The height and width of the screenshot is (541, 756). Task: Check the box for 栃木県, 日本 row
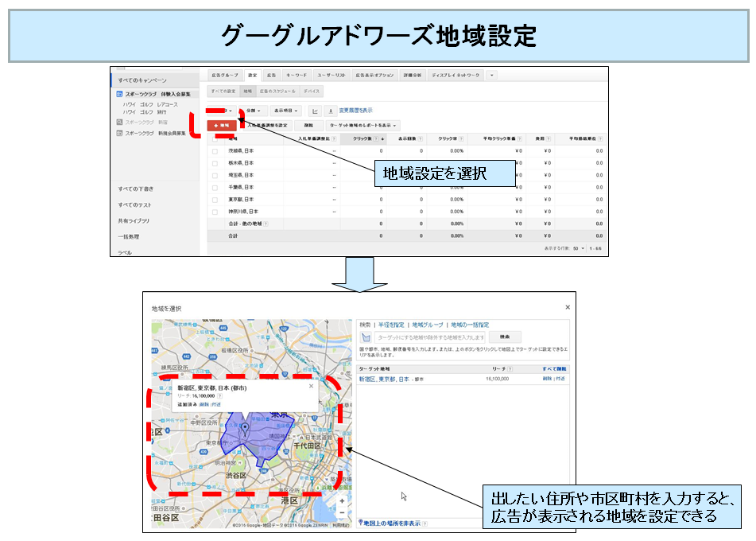(x=215, y=163)
